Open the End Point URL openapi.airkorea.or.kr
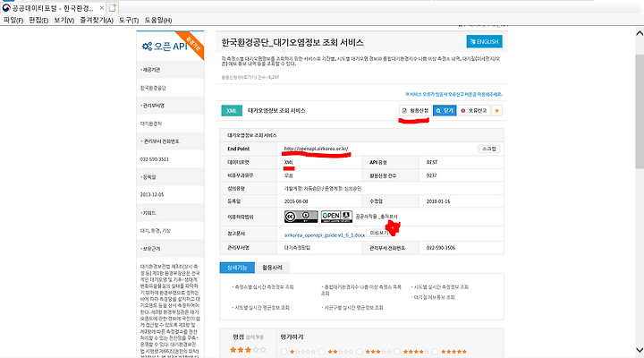Image resolution: width=644 pixels, height=358 pixels. [316, 149]
